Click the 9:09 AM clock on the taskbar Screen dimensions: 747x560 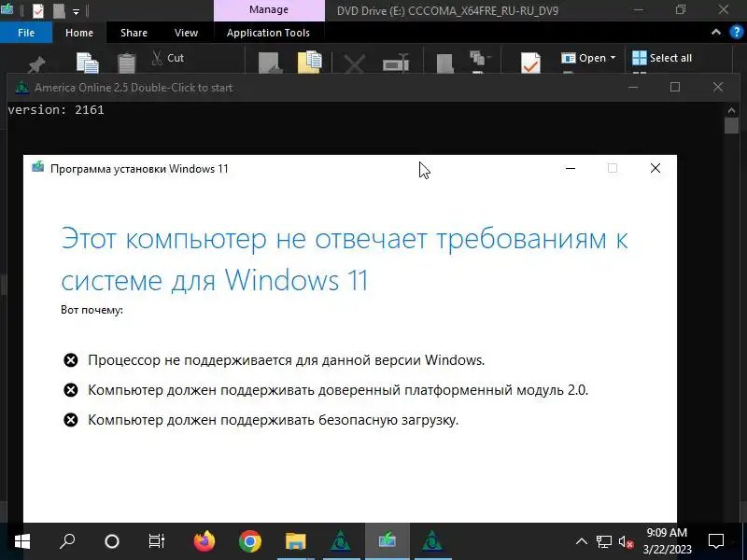[x=667, y=532]
